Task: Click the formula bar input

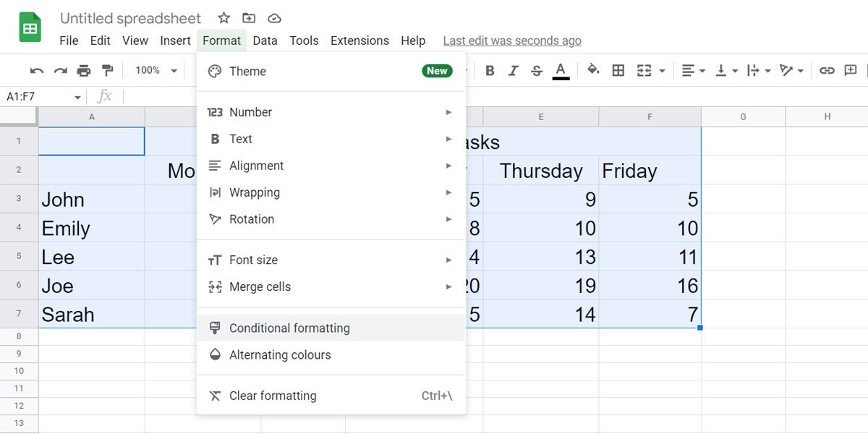Action: point(495,96)
